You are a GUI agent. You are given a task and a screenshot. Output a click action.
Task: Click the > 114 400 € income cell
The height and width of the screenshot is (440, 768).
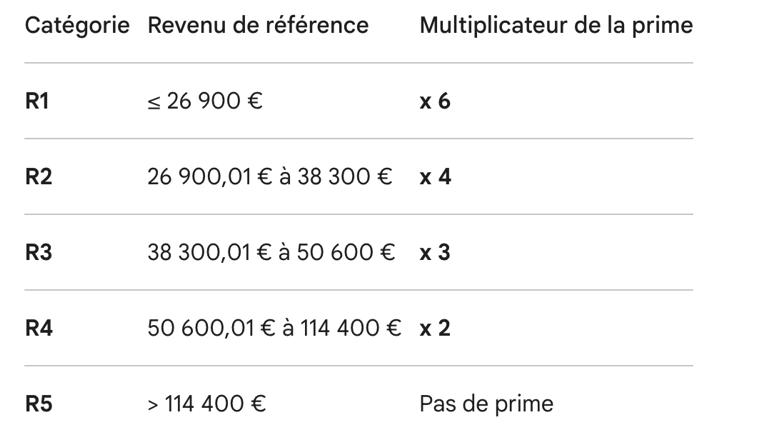[x=207, y=404]
